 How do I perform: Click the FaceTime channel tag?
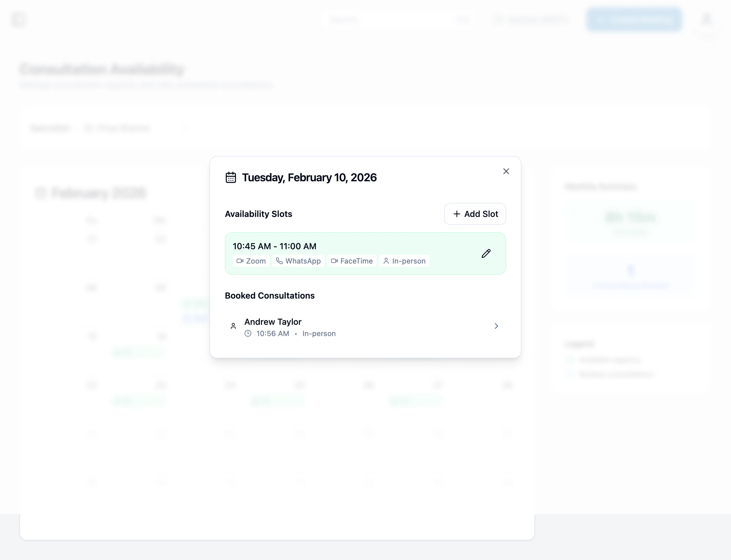(352, 261)
